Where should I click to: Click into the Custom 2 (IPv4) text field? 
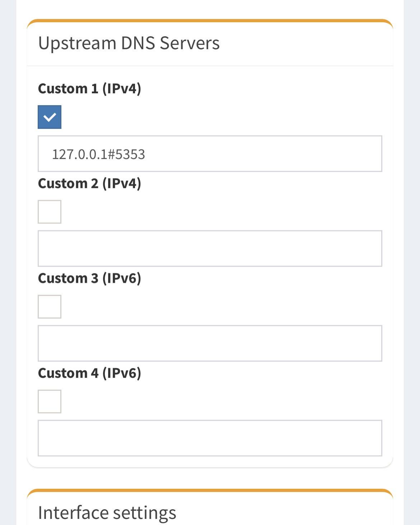point(210,248)
